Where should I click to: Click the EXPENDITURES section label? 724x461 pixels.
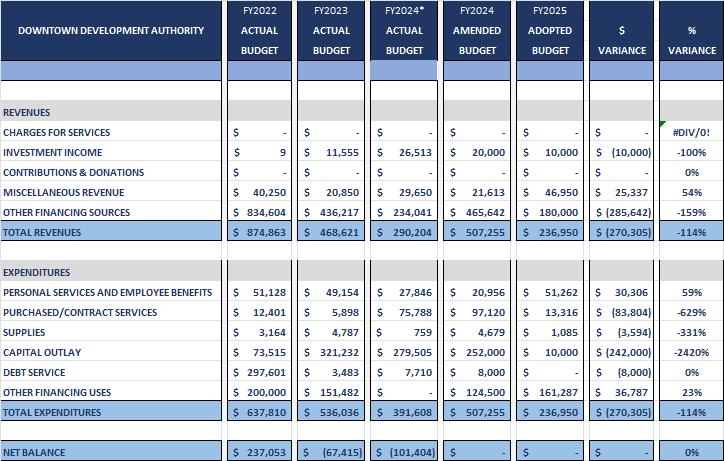(36, 273)
